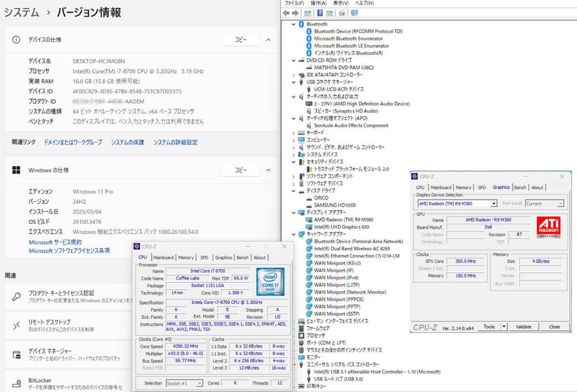The width and height of the screenshot is (577, 392).
Task: Click the USB icon beside USB ルート ハブ (USB 3.0)
Action: [309, 379]
